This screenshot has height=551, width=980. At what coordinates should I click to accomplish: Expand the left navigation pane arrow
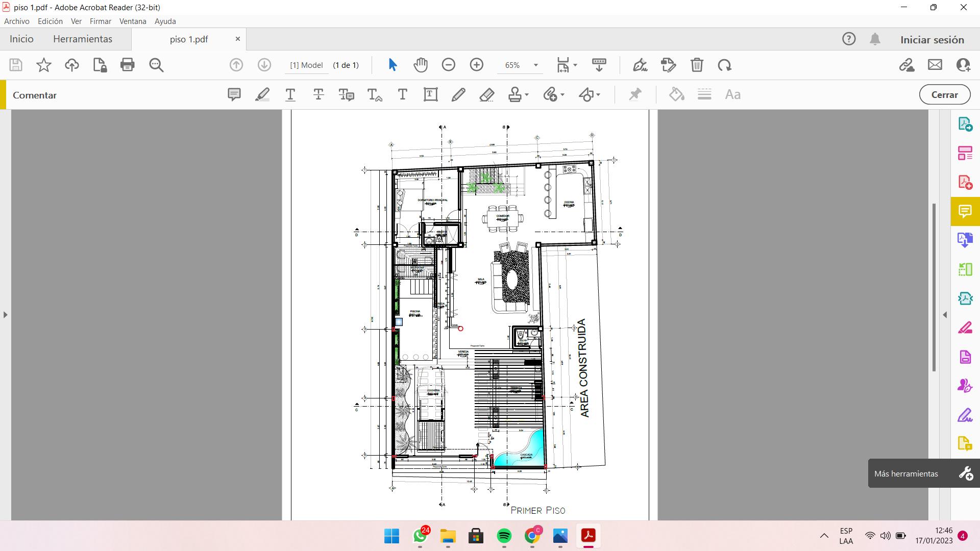[x=5, y=315]
